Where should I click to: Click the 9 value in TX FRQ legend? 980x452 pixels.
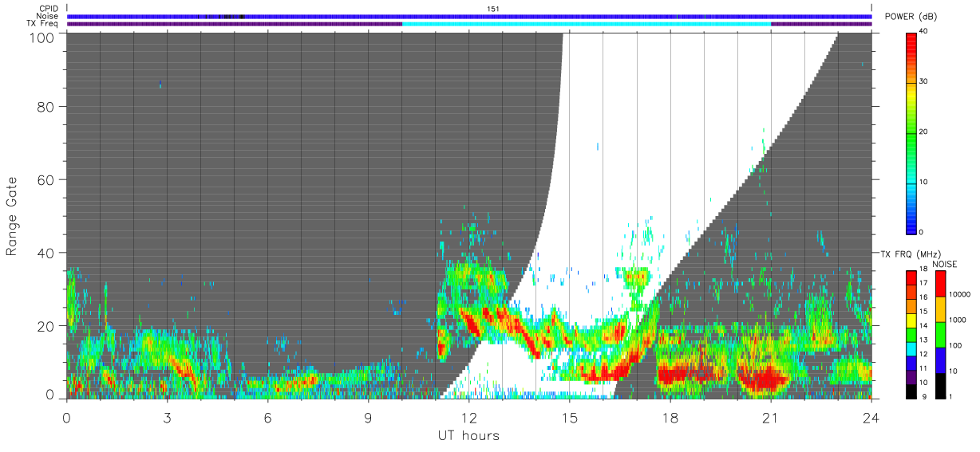[923, 396]
